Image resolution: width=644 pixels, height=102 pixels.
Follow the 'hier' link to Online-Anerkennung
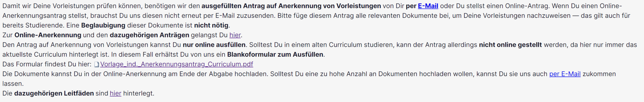point(235,35)
